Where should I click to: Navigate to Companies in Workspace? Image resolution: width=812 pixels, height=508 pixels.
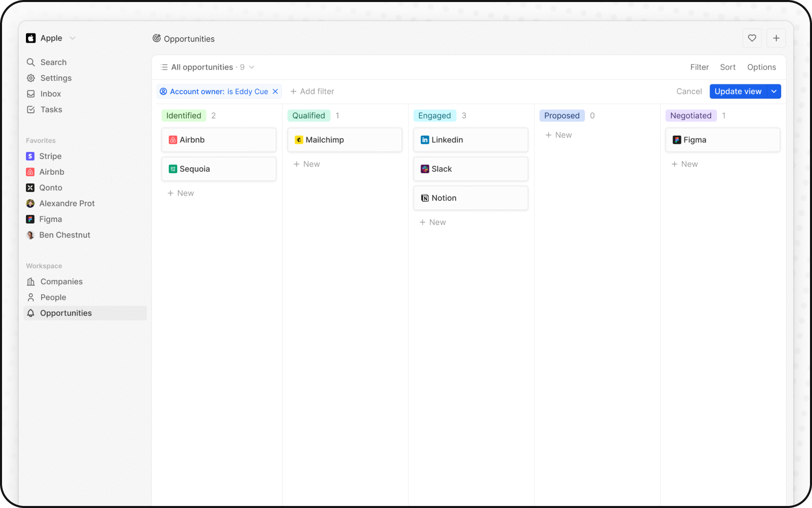61,282
